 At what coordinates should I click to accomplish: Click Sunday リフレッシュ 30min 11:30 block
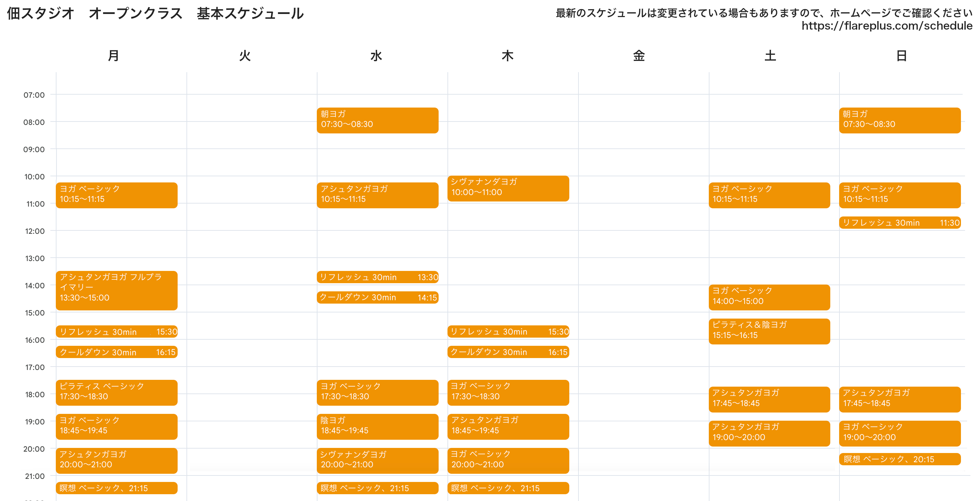tap(899, 223)
